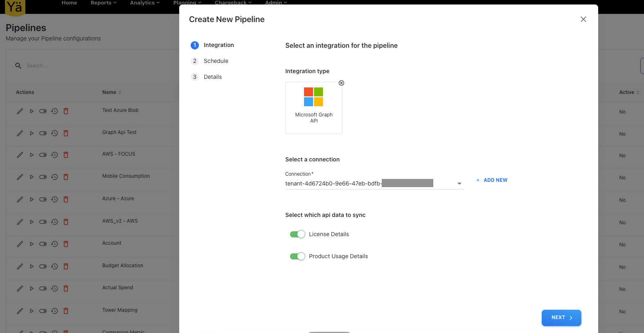644x333 pixels.
Task: Edit the Test Azure Blob pipeline
Action: point(20,111)
